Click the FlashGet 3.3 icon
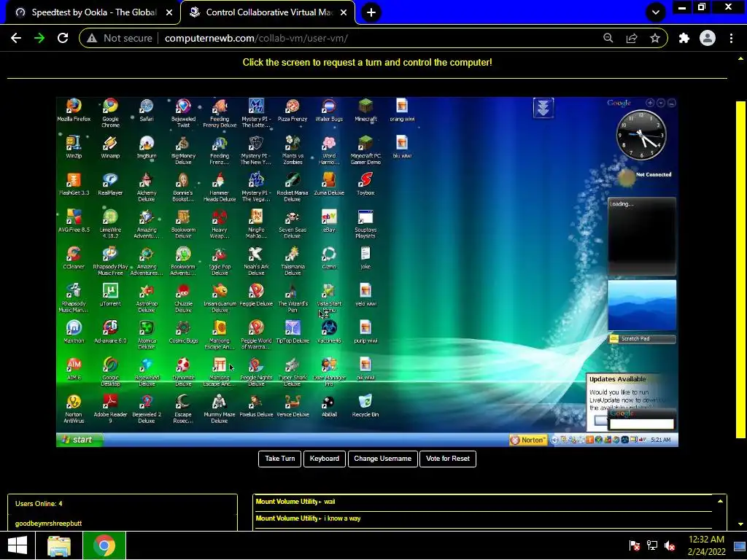 tap(74, 184)
